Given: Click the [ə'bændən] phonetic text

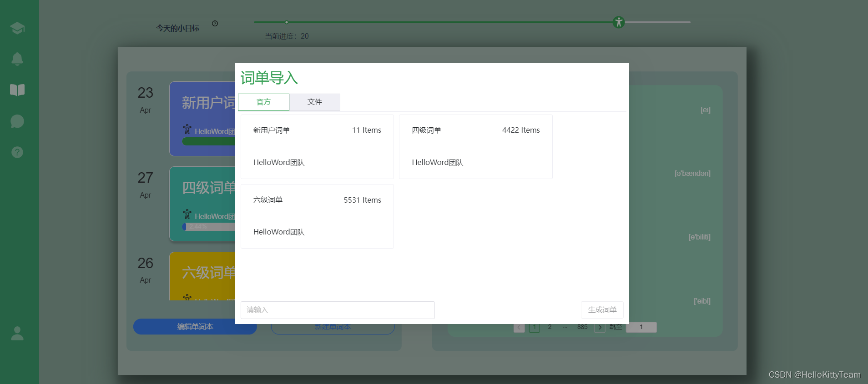Looking at the screenshot, I should [692, 174].
